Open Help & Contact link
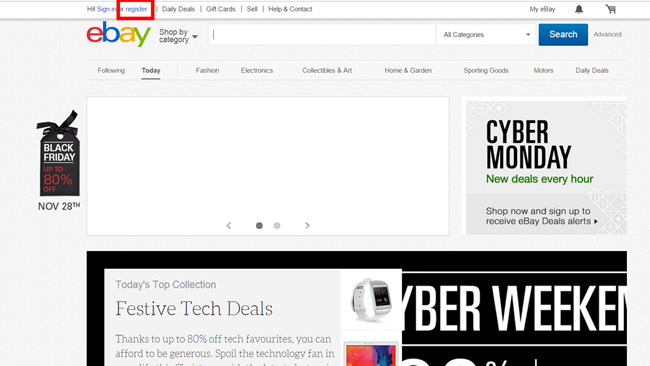This screenshot has height=366, width=650. [x=290, y=9]
